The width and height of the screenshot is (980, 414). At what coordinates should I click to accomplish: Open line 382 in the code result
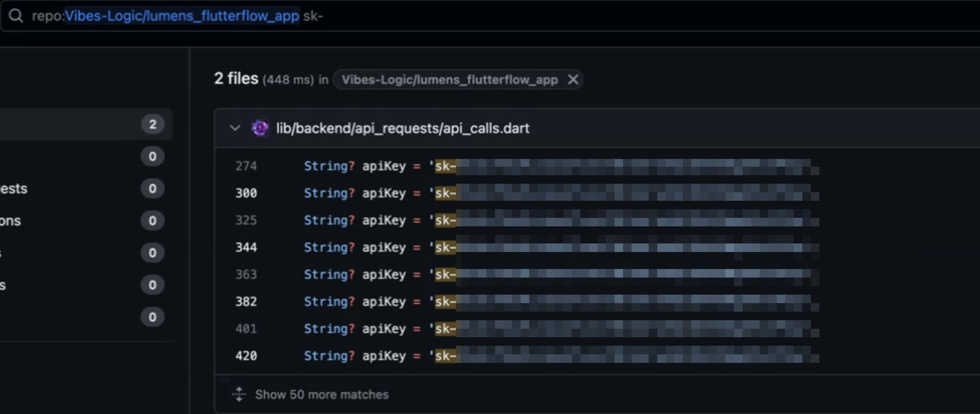(x=246, y=302)
